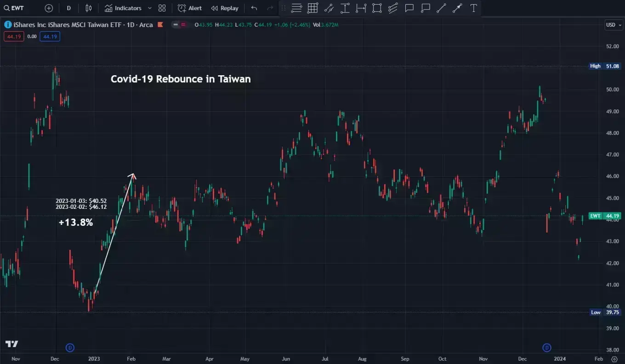625x364 pixels.
Task: Click the blue info icon beside iShares title
Action: click(x=8, y=24)
